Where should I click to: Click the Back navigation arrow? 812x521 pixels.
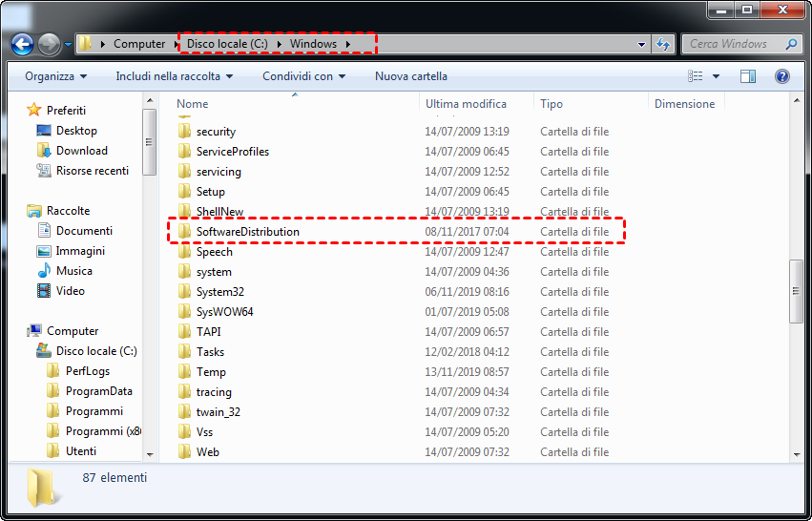click(x=22, y=45)
